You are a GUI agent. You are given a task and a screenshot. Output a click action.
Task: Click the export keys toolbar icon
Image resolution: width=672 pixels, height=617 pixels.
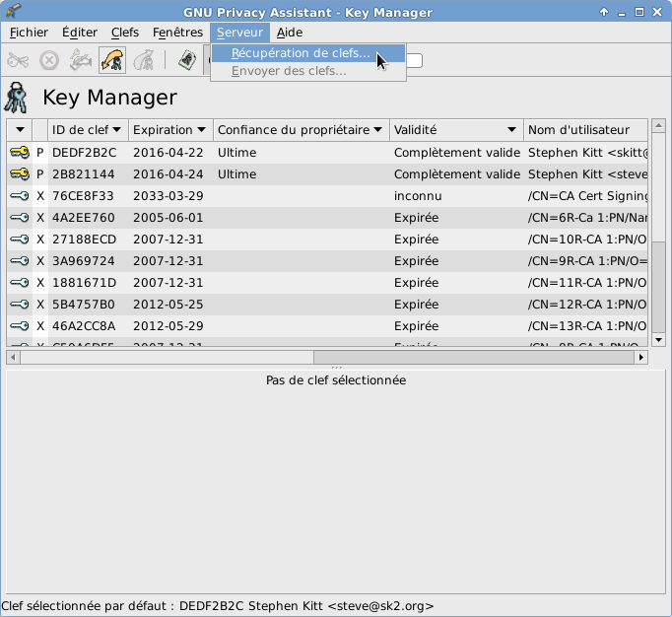click(144, 60)
